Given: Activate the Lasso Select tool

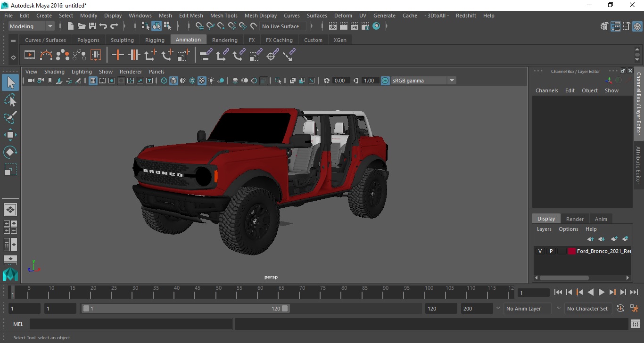Looking at the screenshot, I should 10,100.
